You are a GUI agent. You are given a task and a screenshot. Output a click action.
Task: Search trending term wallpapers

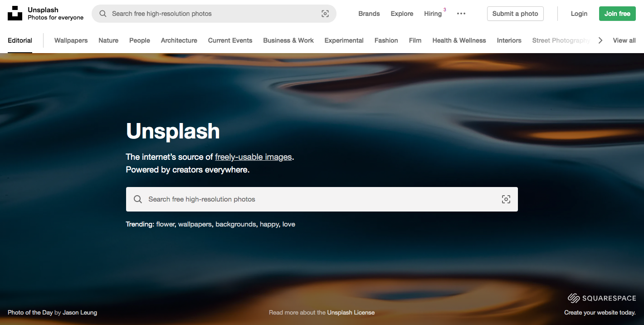click(x=195, y=224)
